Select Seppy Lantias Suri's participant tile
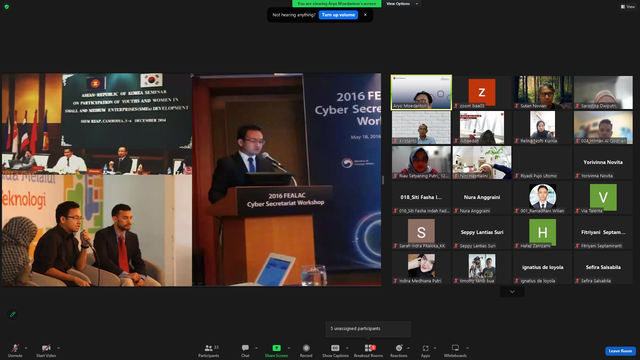Viewport: 640px width, 360px height. pyautogui.click(x=482, y=233)
